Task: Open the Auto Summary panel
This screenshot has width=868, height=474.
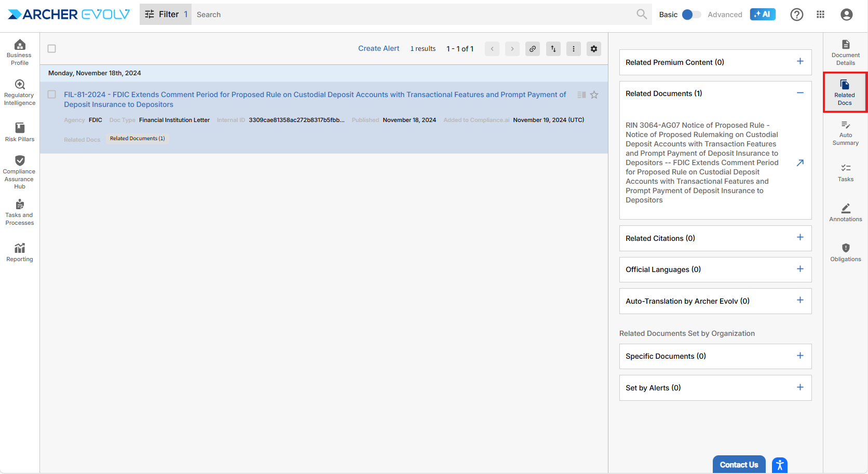Action: click(845, 132)
